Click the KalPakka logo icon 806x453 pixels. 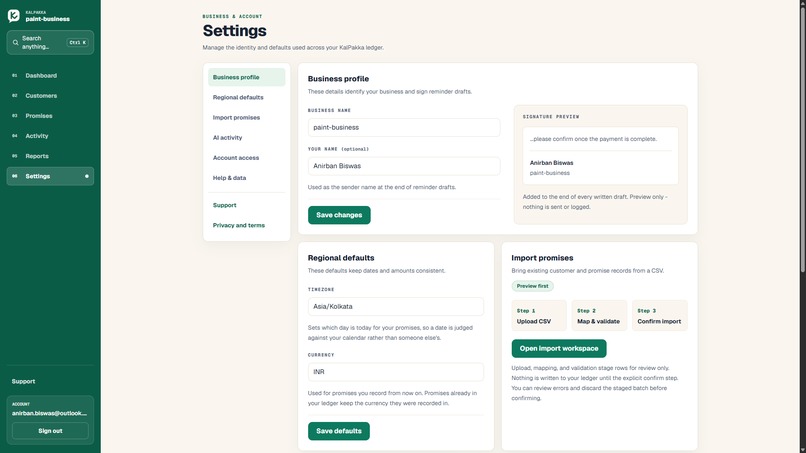14,16
